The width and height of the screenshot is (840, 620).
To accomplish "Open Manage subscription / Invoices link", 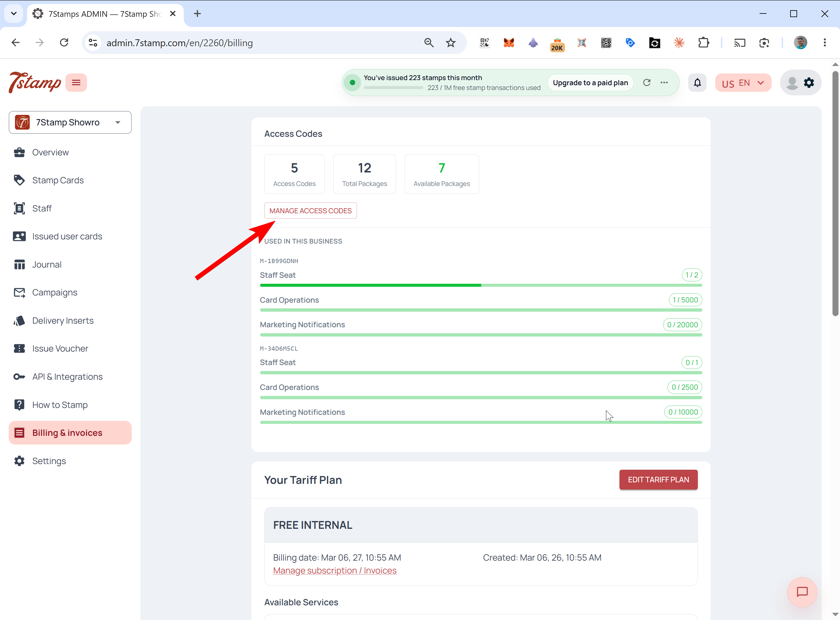I will click(334, 571).
